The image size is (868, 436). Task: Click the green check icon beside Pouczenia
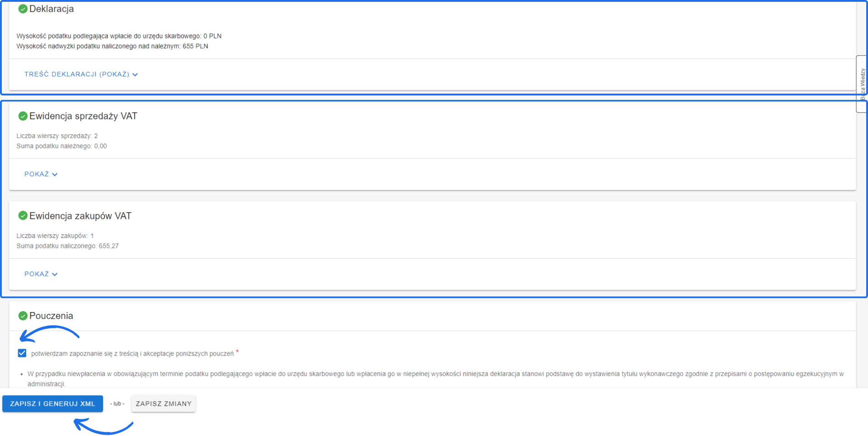click(x=23, y=316)
